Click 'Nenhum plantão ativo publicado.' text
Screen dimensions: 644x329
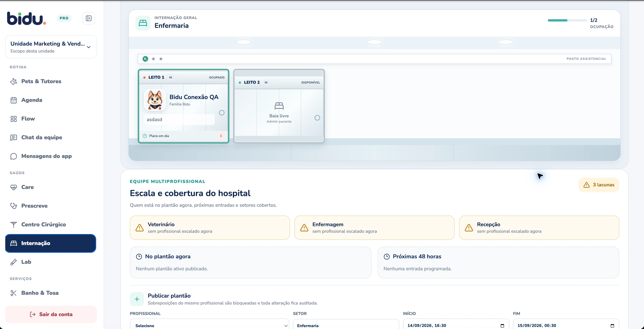point(172,269)
